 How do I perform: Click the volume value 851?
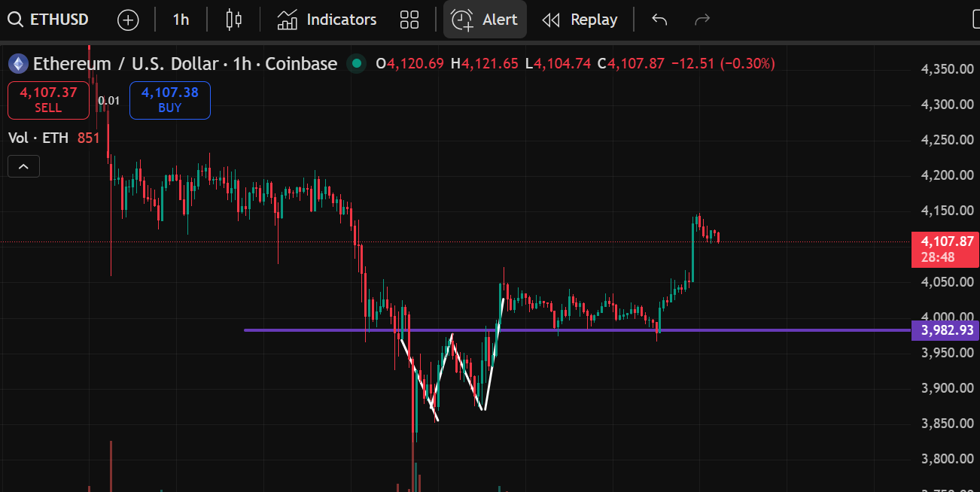tap(88, 138)
